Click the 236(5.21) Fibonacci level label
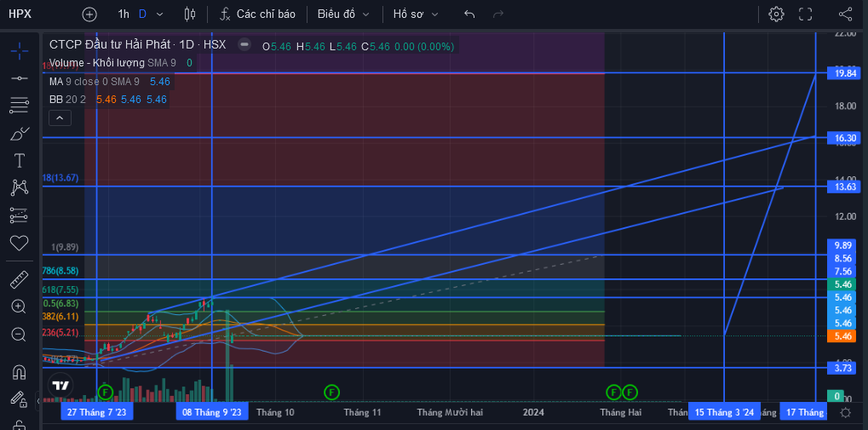This screenshot has height=430, width=868. 60,333
